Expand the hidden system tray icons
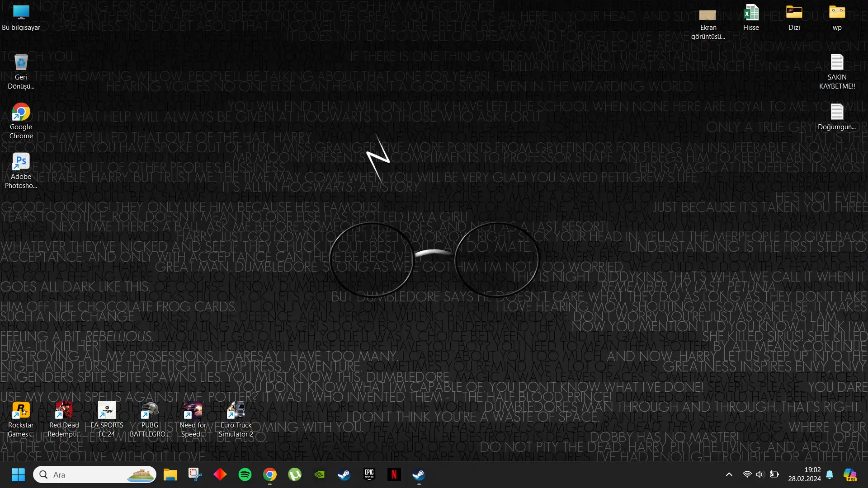Screen dimensions: 868x488 pyautogui.click(x=729, y=474)
